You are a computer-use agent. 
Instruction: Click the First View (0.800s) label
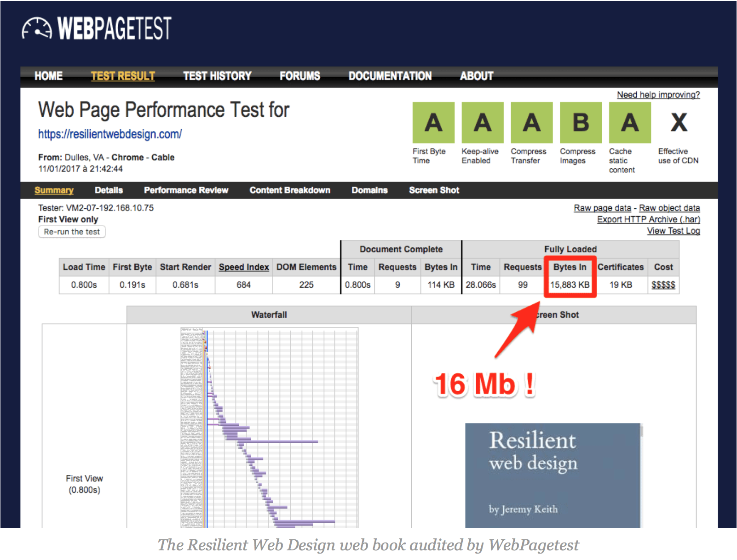84,484
